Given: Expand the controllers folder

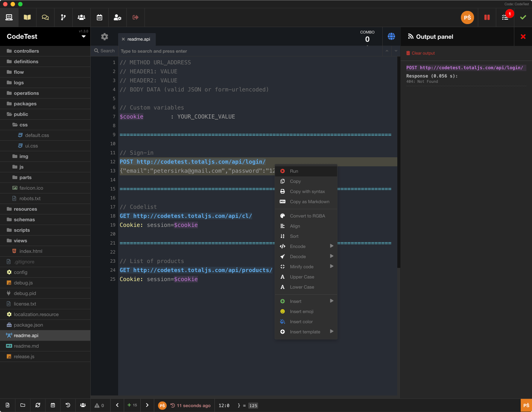Looking at the screenshot, I should [45, 51].
